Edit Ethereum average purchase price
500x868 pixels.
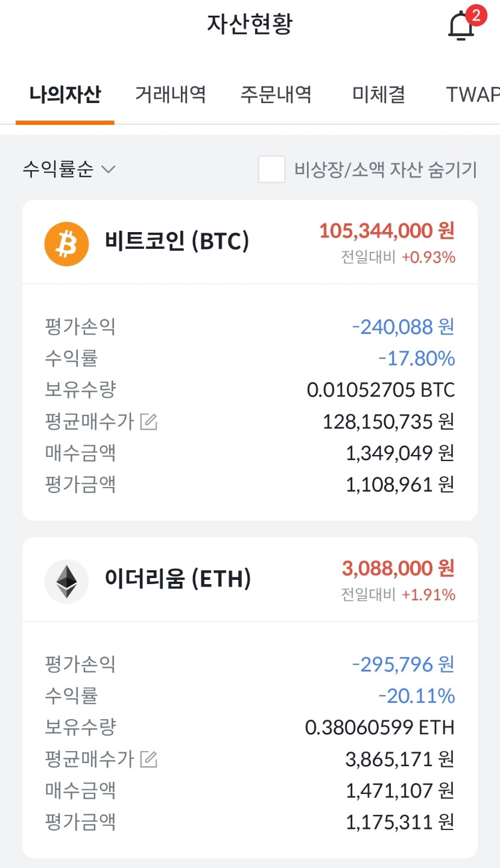(148, 759)
